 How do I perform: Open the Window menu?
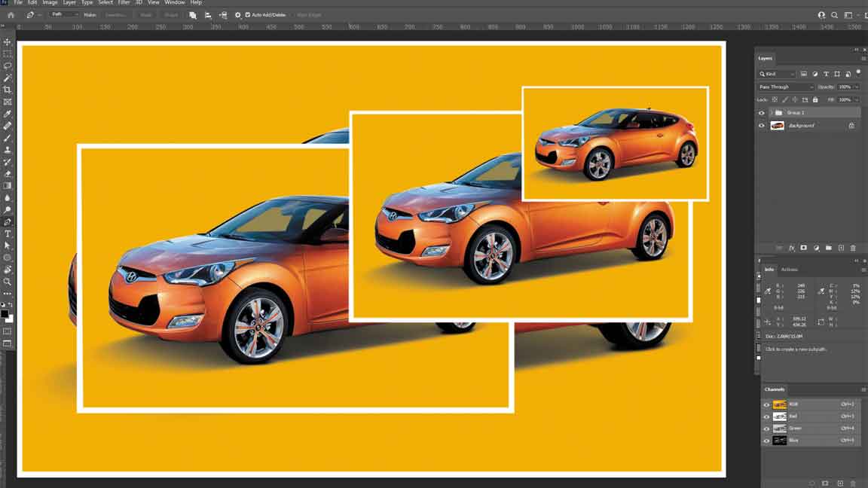(x=174, y=3)
